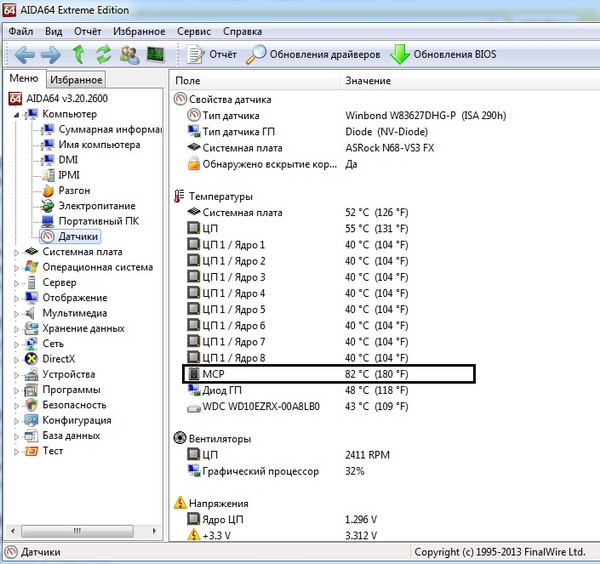Open the monitor graph icon in the toolbar
Viewport: 600px width, 564px height.
tap(156, 55)
